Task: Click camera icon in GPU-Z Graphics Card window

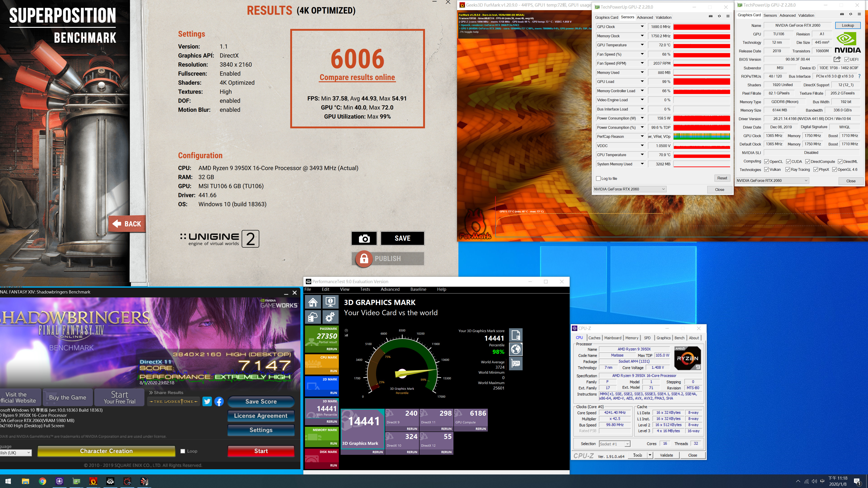Action: click(x=842, y=14)
